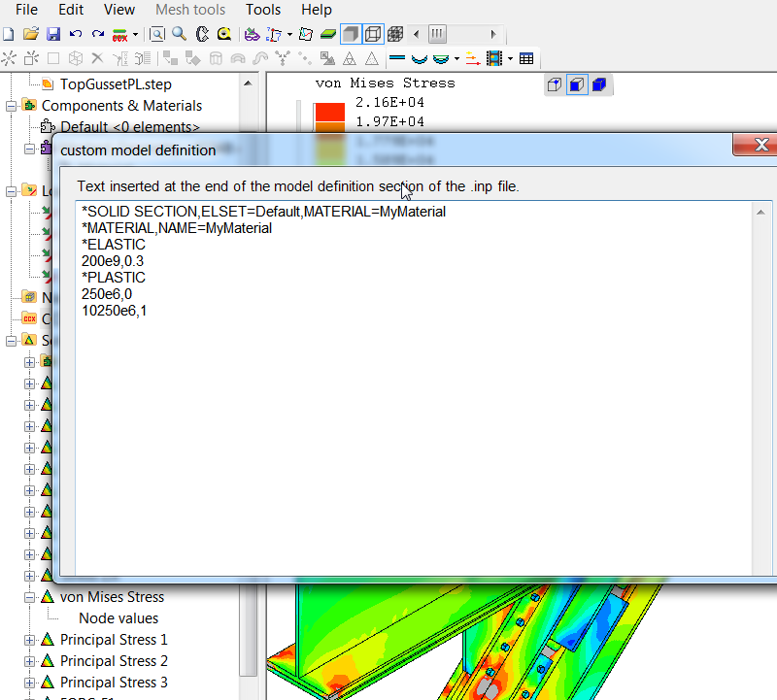Click the Solution rainbow triangle icon

click(30, 340)
